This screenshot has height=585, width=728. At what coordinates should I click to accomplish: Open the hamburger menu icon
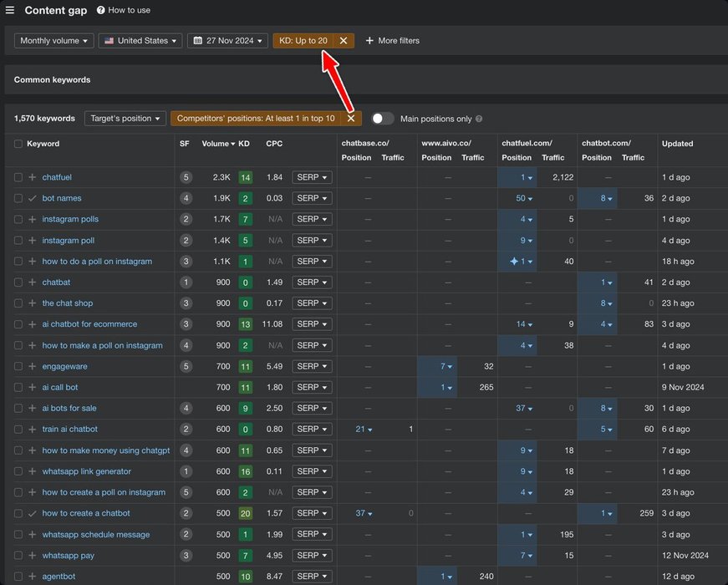10,10
